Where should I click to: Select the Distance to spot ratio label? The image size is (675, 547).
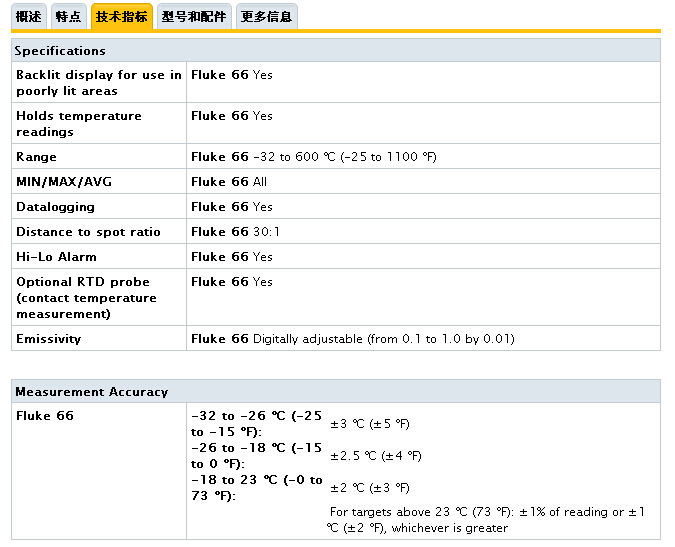(88, 232)
